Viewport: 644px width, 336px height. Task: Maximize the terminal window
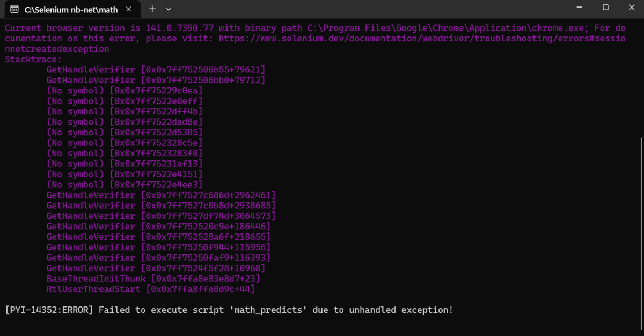(605, 8)
